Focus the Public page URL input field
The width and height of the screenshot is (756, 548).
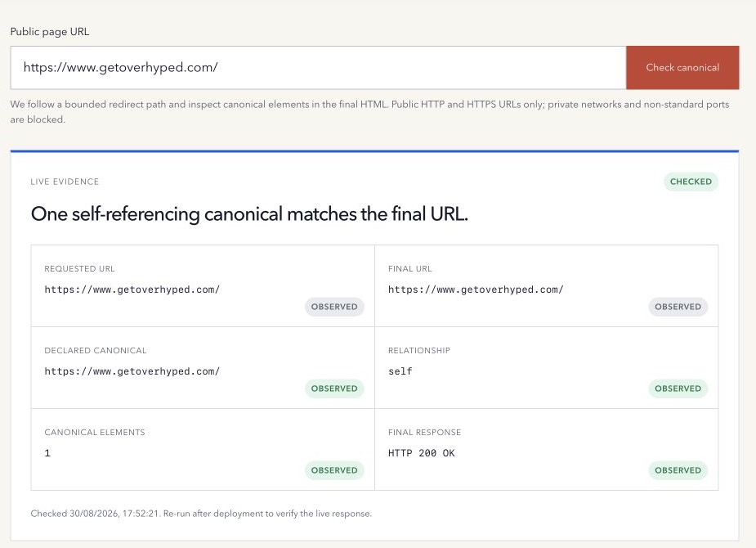(318, 68)
